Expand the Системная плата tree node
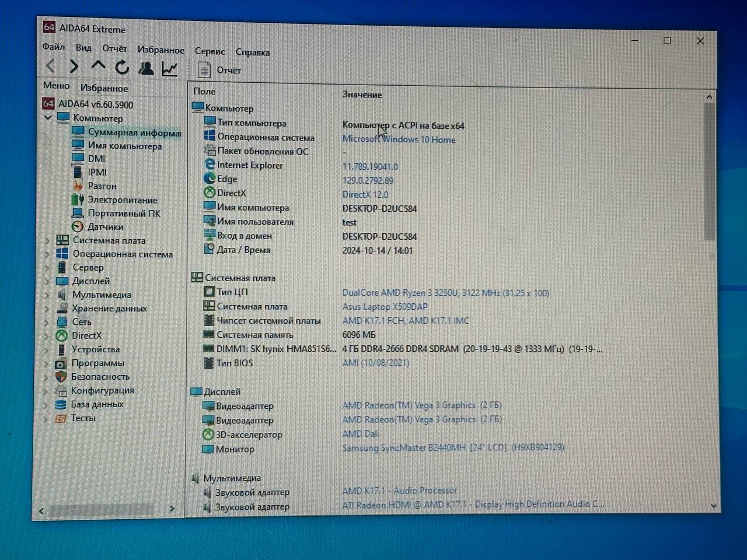The height and width of the screenshot is (560, 747). point(47,240)
